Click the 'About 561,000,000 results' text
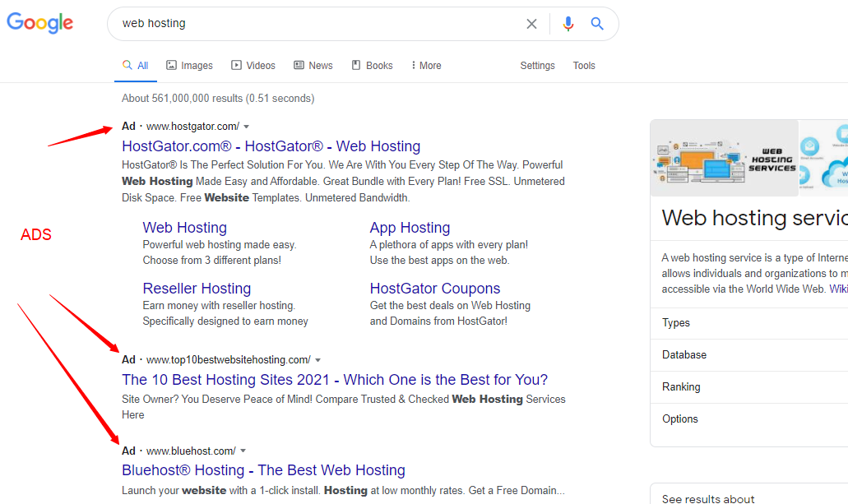This screenshot has height=504, width=848. (x=218, y=99)
